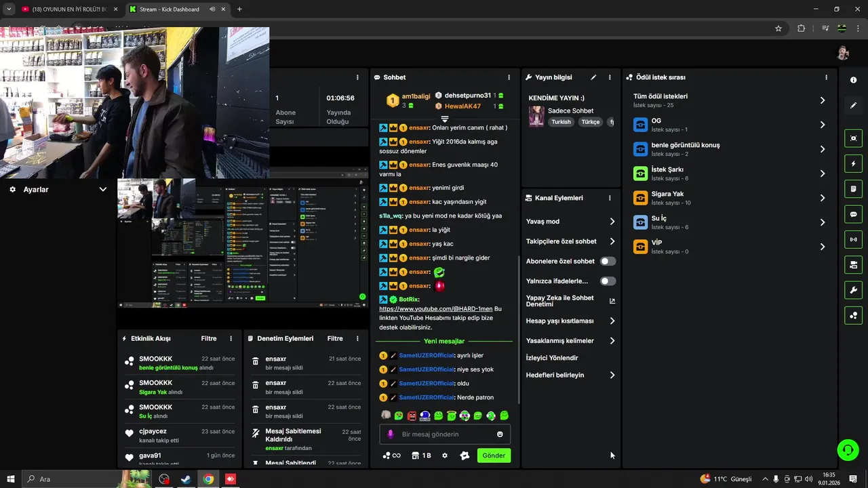The image size is (868, 488).
Task: Toggle the camera sidebar panel icon
Action: pos(853,264)
